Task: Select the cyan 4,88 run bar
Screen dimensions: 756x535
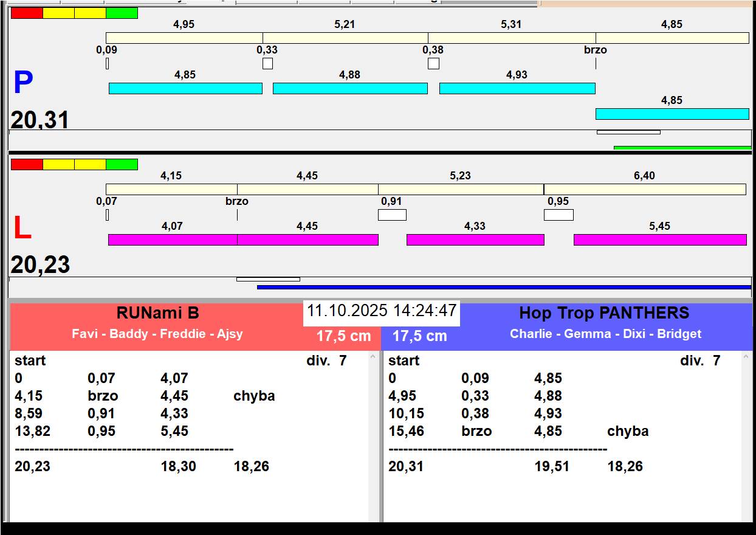Action: click(350, 89)
